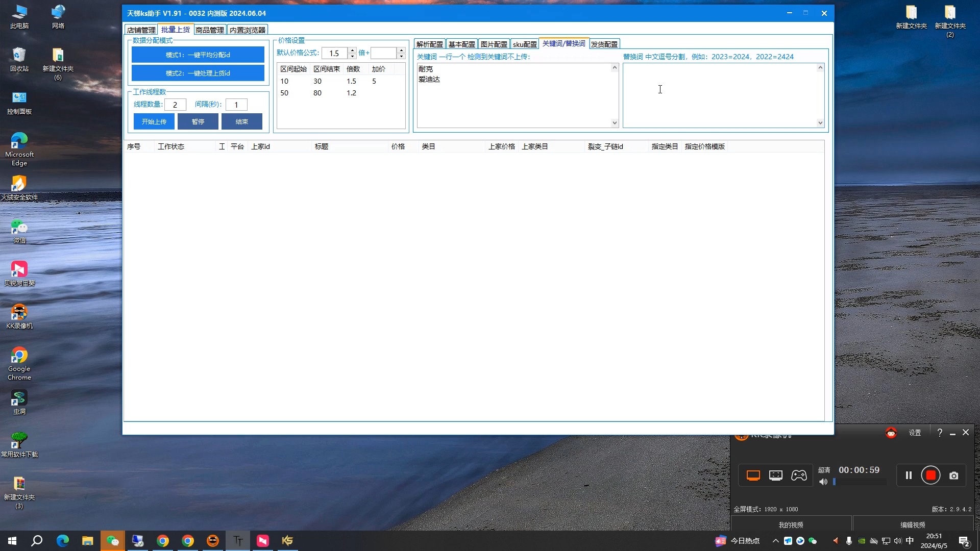Click the sku配置 panel icon
Image resolution: width=980 pixels, height=551 pixels.
click(x=524, y=44)
